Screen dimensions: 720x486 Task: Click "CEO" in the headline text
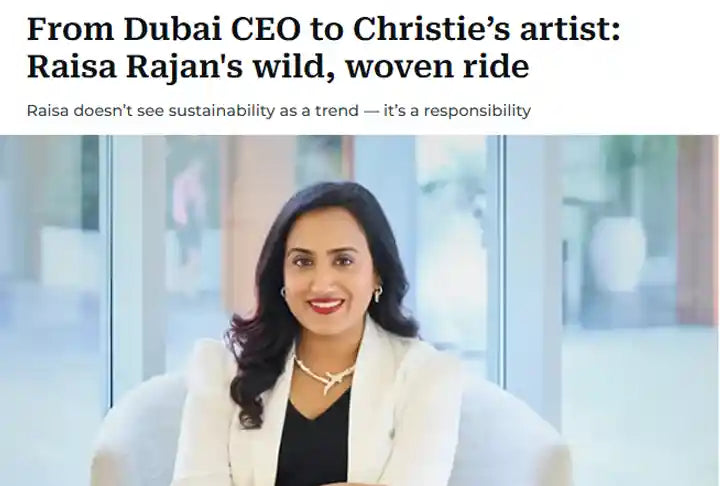coord(265,28)
